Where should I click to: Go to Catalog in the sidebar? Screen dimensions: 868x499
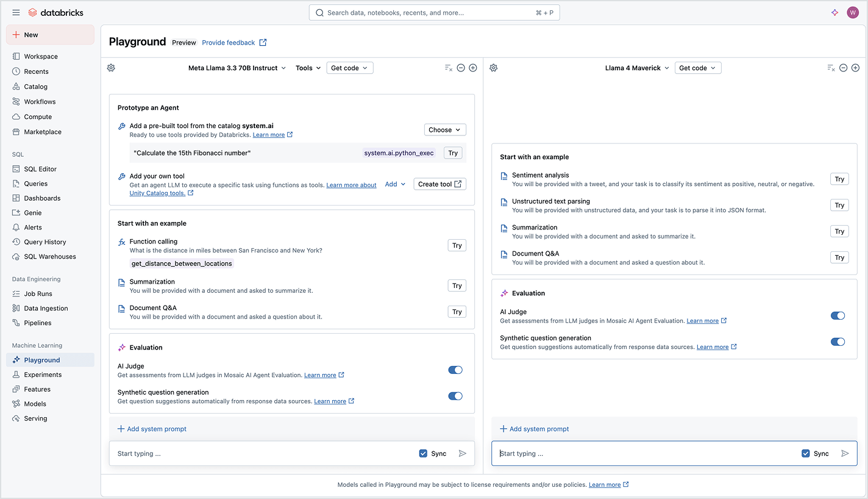[35, 87]
